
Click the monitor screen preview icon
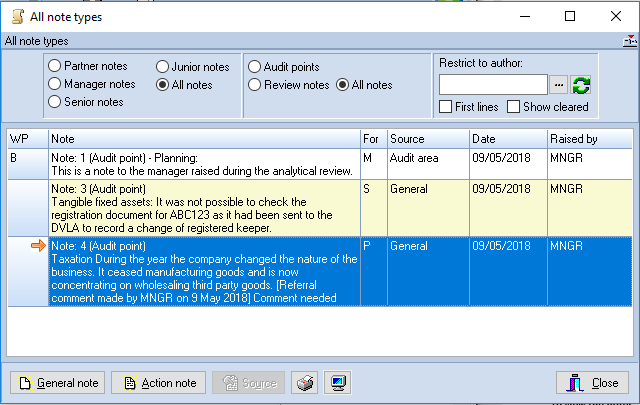click(x=338, y=383)
